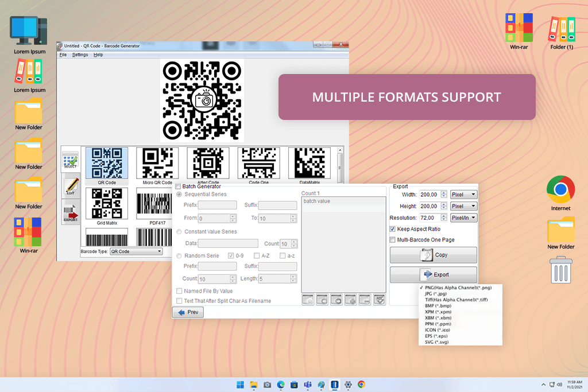Click the Width 200,00 input field
Viewport: 588px width, 392px height.
click(430, 195)
